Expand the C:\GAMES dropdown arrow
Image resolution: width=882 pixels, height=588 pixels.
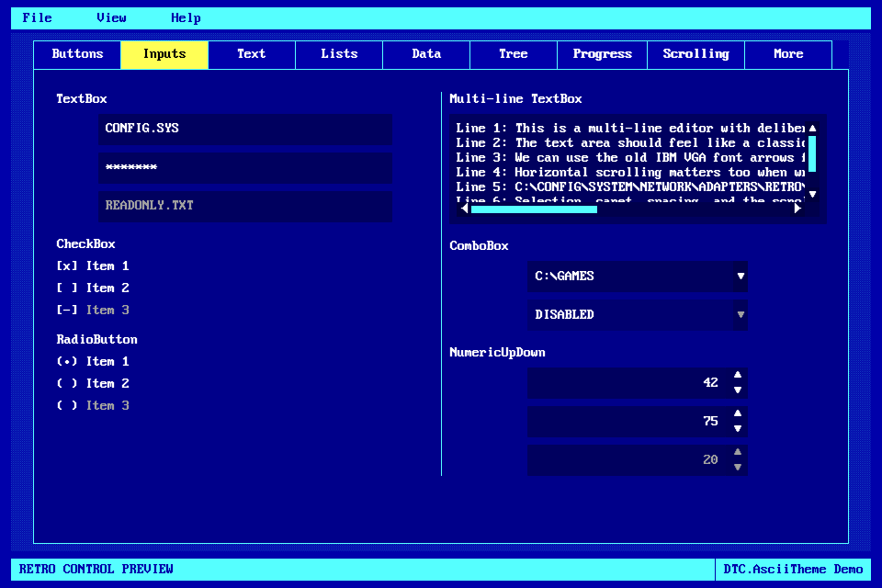(x=741, y=277)
